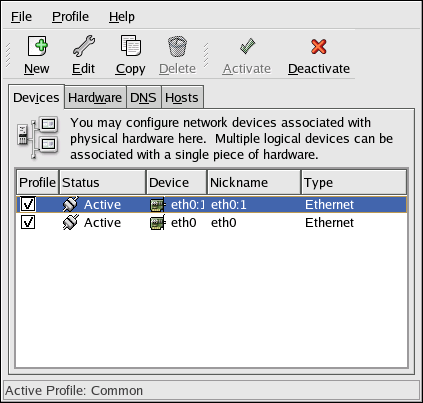Screen dimensions: 423x403
Task: Uncheck the profile checkbox for eth0:1
Action: (x=28, y=204)
